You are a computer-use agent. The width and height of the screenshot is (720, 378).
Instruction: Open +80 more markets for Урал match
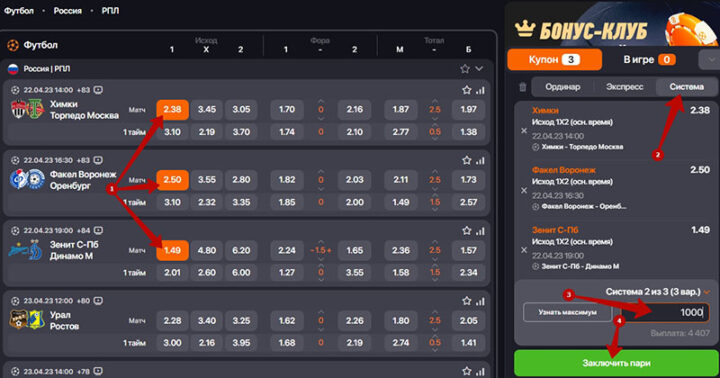click(x=83, y=300)
